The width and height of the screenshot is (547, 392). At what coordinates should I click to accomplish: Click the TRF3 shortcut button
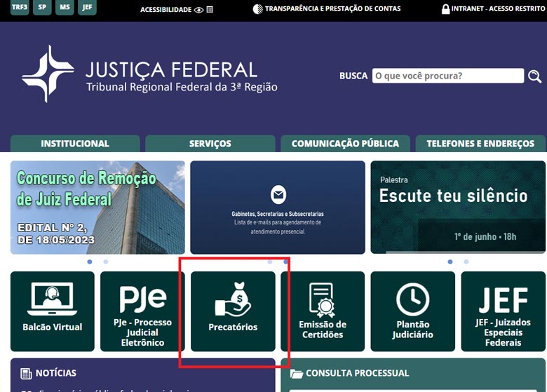20,7
